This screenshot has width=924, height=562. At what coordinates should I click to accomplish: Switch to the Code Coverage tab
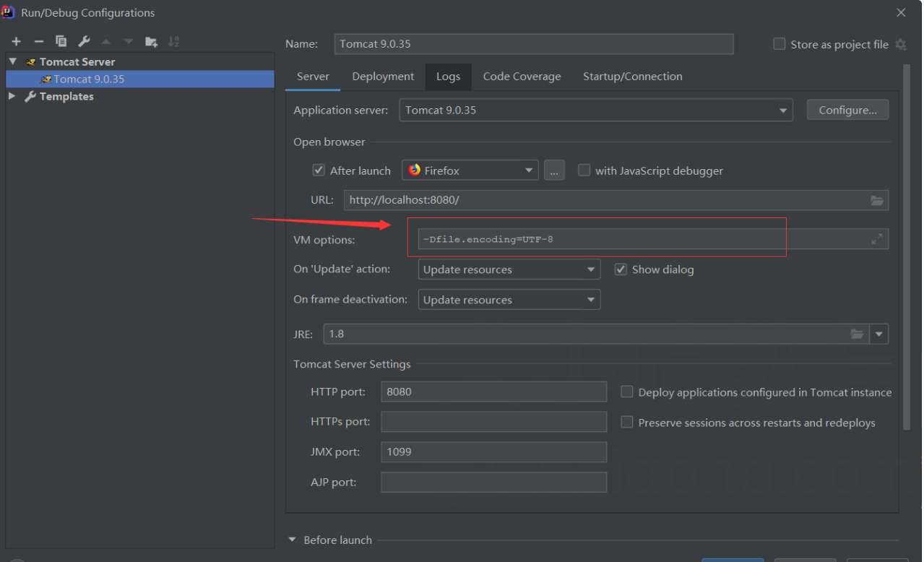point(522,77)
